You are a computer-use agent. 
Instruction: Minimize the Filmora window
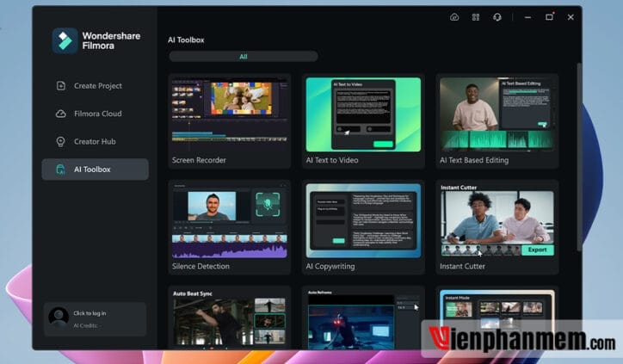click(x=527, y=17)
